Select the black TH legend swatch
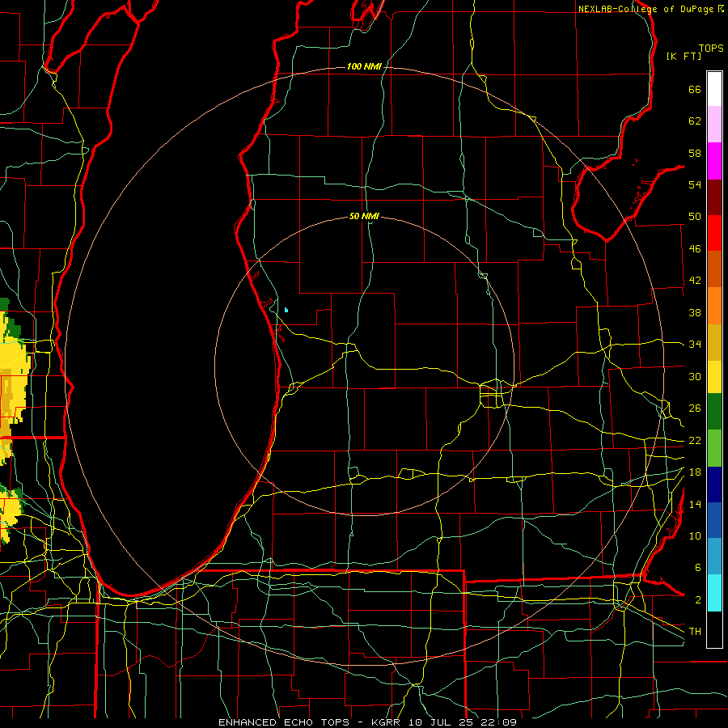 coord(714,629)
